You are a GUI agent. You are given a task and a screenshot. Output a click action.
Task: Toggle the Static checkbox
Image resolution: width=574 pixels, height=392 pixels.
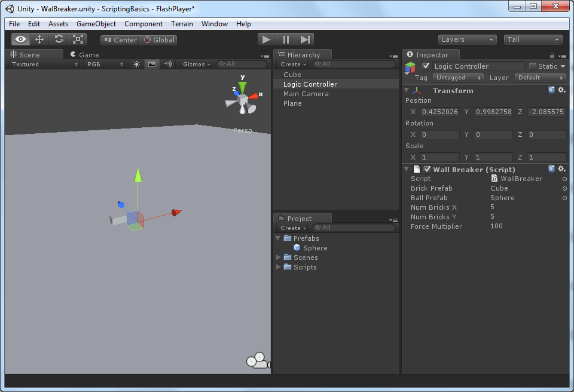pyautogui.click(x=533, y=66)
